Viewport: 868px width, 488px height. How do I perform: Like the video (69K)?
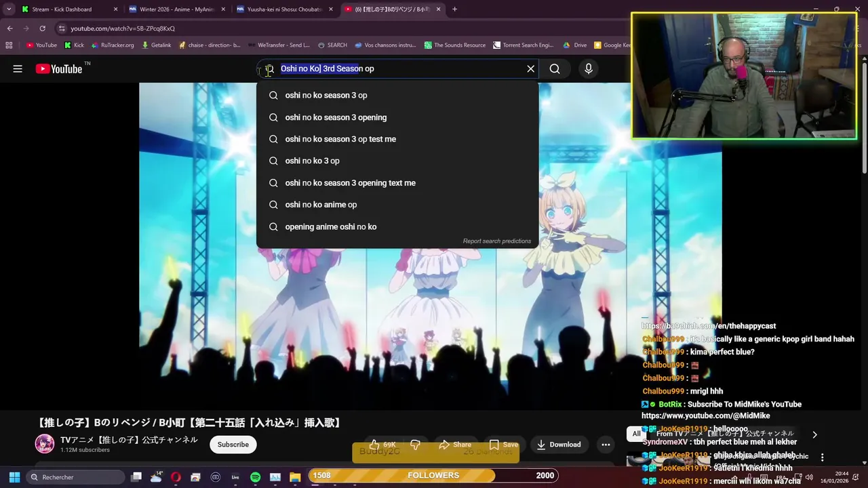pyautogui.click(x=383, y=445)
